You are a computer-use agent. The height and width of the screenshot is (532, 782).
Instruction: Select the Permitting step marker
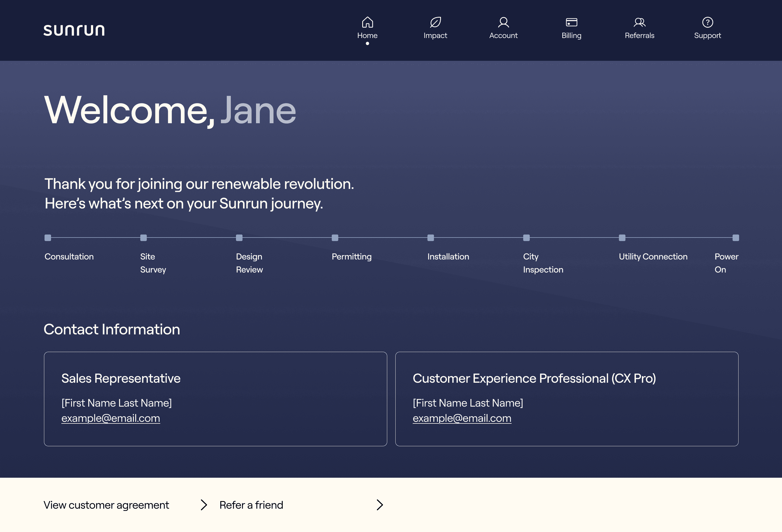(335, 238)
